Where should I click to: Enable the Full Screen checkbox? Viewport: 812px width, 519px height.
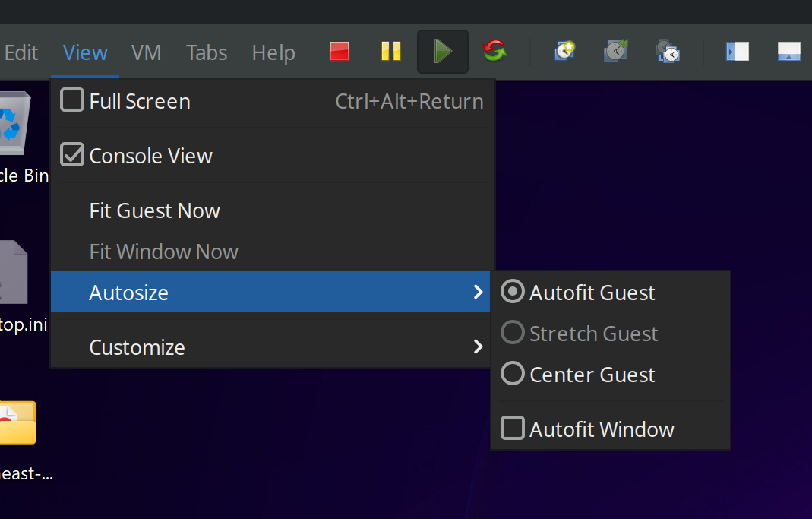click(x=72, y=100)
